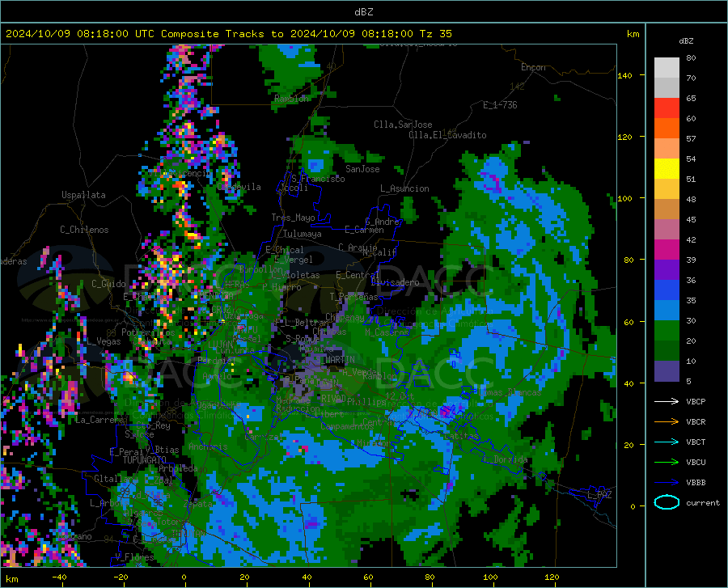Click the TUPUNGATO place label

click(145, 460)
